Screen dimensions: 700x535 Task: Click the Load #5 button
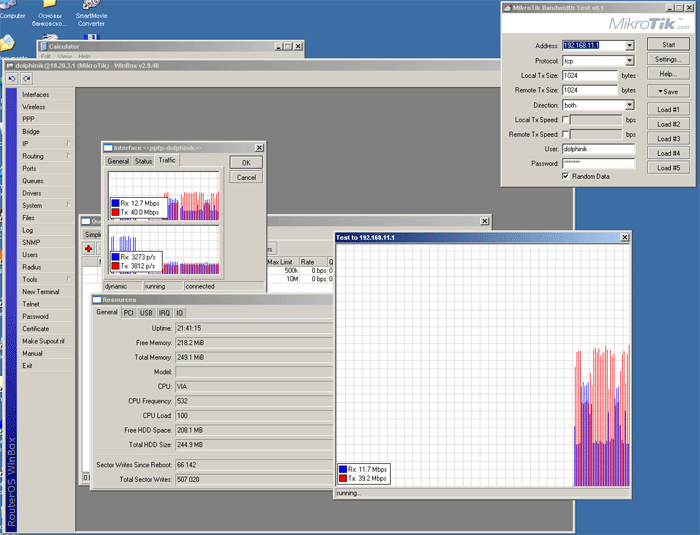(x=668, y=168)
